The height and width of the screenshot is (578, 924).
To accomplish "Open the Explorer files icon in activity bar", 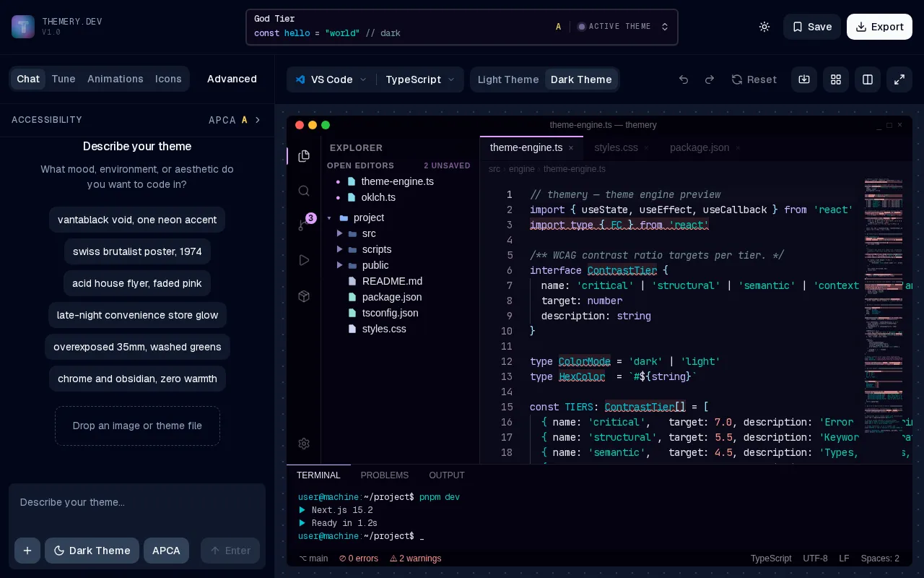I will 304,156.
